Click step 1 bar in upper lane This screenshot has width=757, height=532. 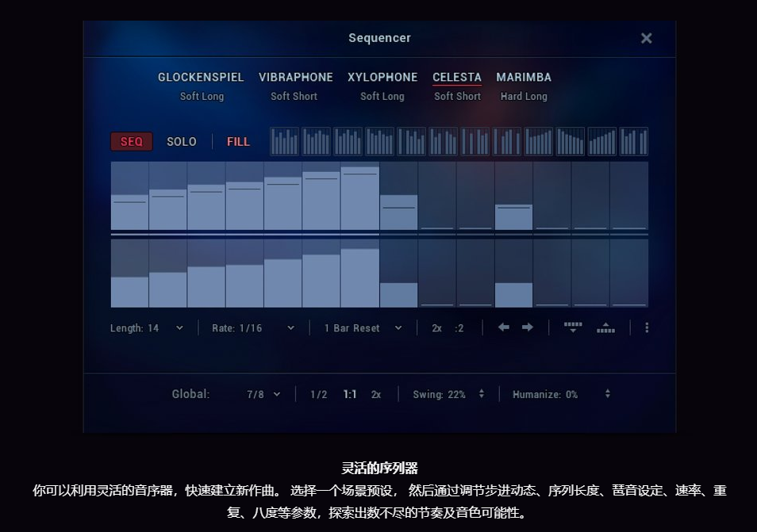pos(129,212)
